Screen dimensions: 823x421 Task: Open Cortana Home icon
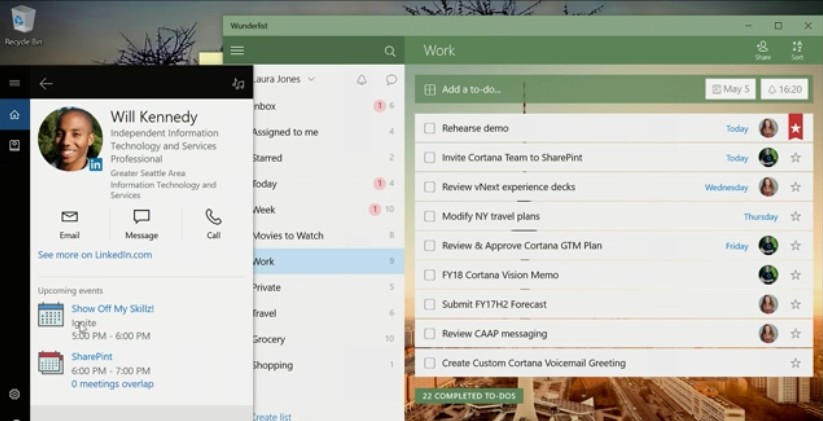coord(15,114)
